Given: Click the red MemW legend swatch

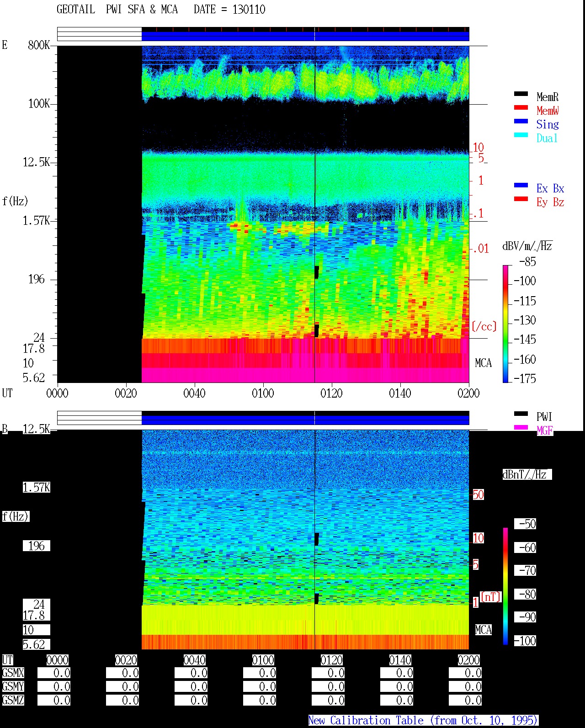Looking at the screenshot, I should [521, 107].
